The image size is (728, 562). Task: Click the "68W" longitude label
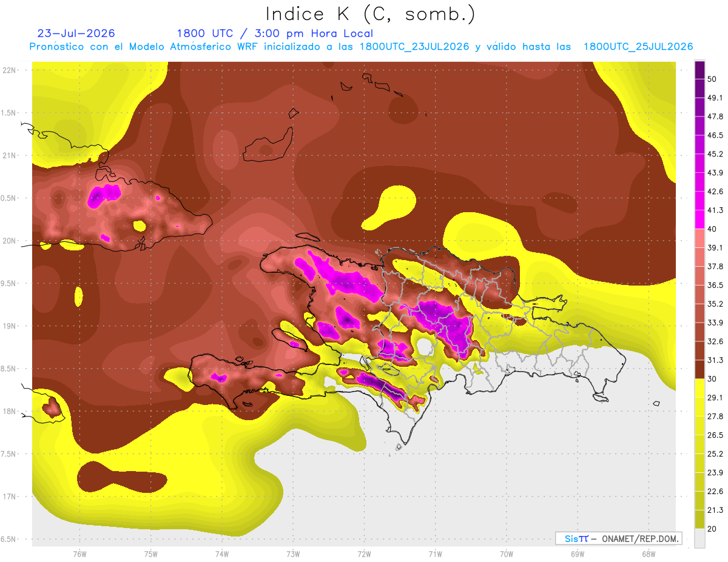[x=648, y=554]
